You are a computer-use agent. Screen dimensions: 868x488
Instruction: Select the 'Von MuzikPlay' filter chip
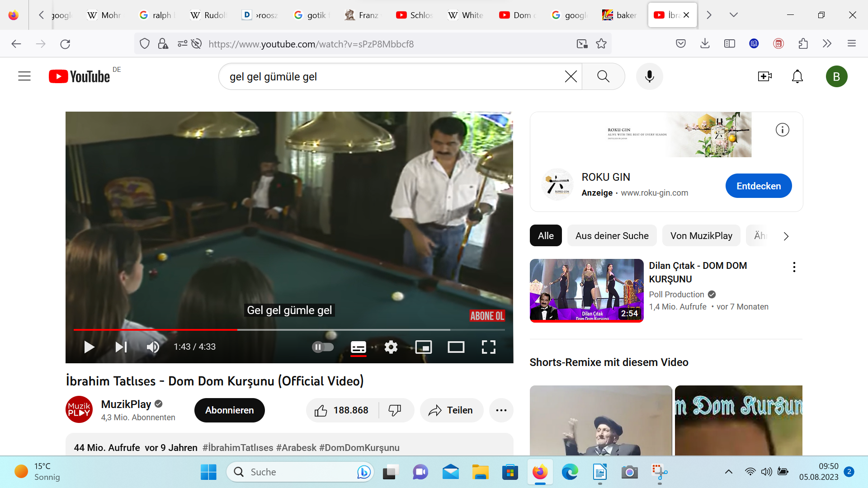tap(701, 236)
